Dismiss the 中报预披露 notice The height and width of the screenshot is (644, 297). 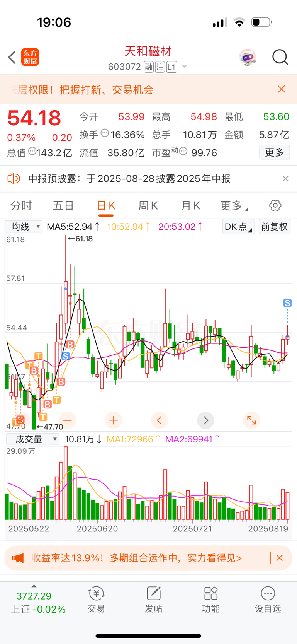285,178
